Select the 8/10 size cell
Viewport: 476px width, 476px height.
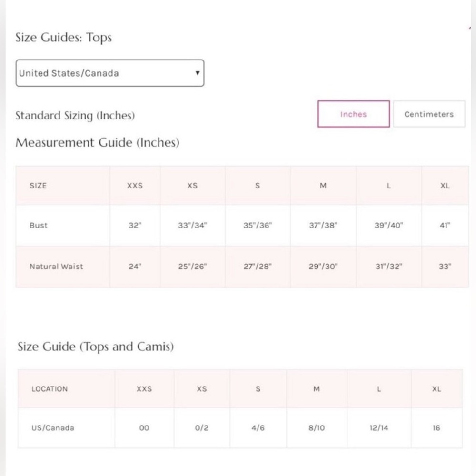tap(317, 428)
